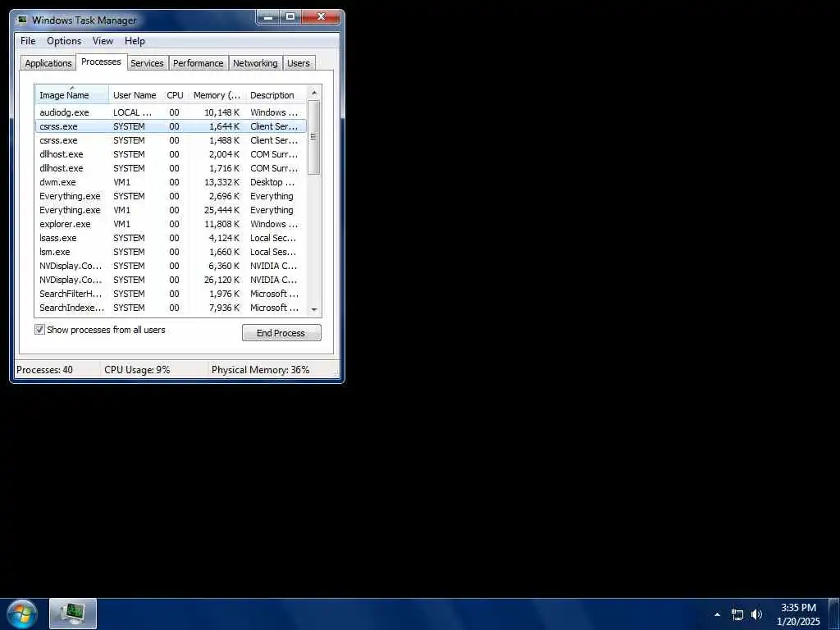This screenshot has height=630, width=840.
Task: Sort by Memory column header
Action: click(x=217, y=95)
